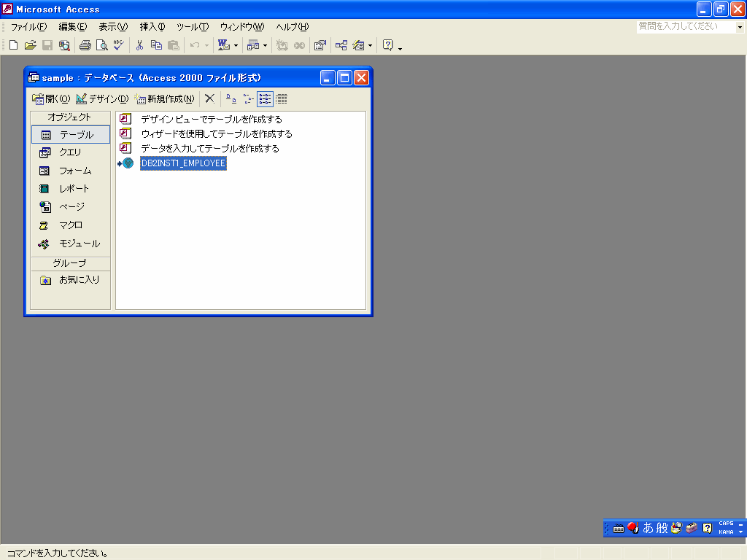Click the Analyze toolbar icon
Image resolution: width=747 pixels, height=560 pixels.
click(253, 45)
